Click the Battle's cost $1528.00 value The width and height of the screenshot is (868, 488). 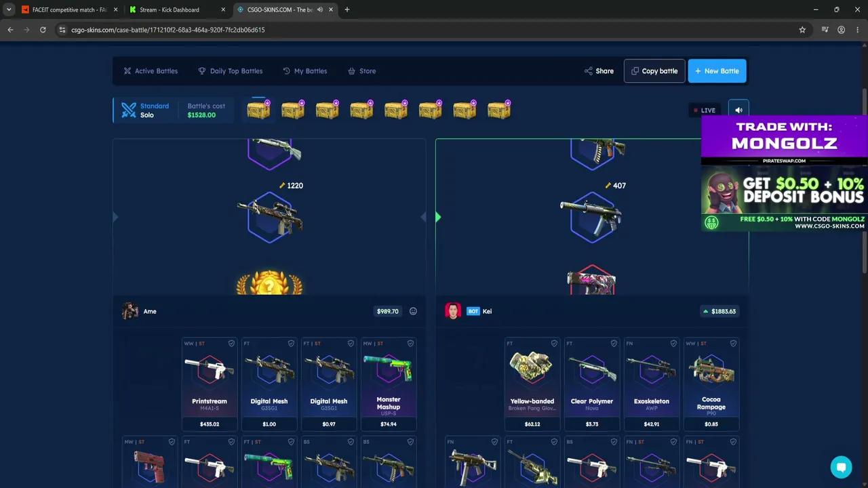coord(201,115)
